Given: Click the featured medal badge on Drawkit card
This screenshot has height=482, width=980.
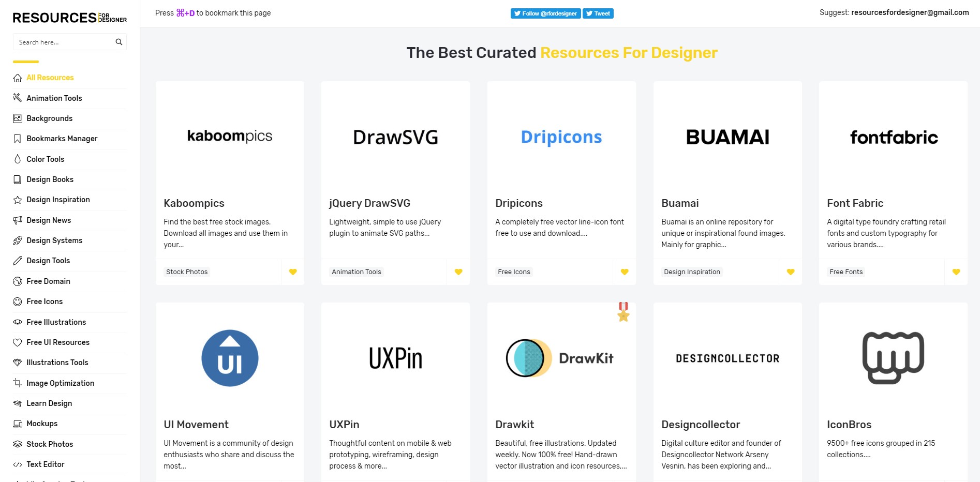Looking at the screenshot, I should point(623,312).
